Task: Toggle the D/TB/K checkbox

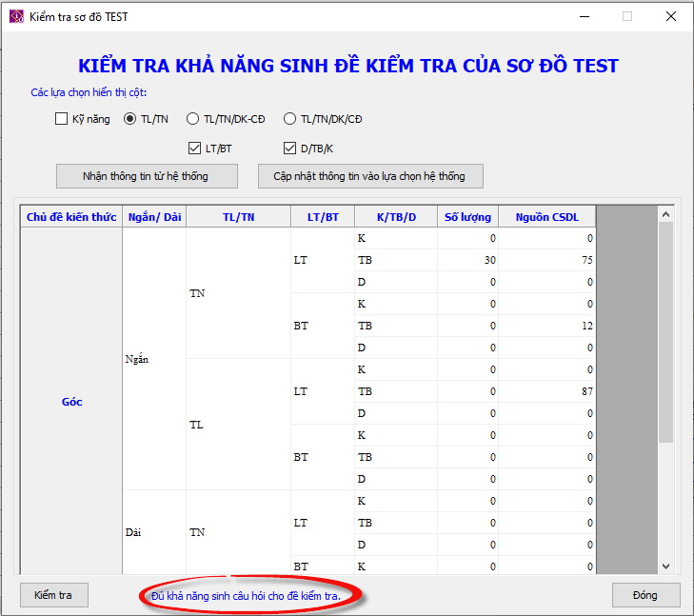Action: coord(289,149)
